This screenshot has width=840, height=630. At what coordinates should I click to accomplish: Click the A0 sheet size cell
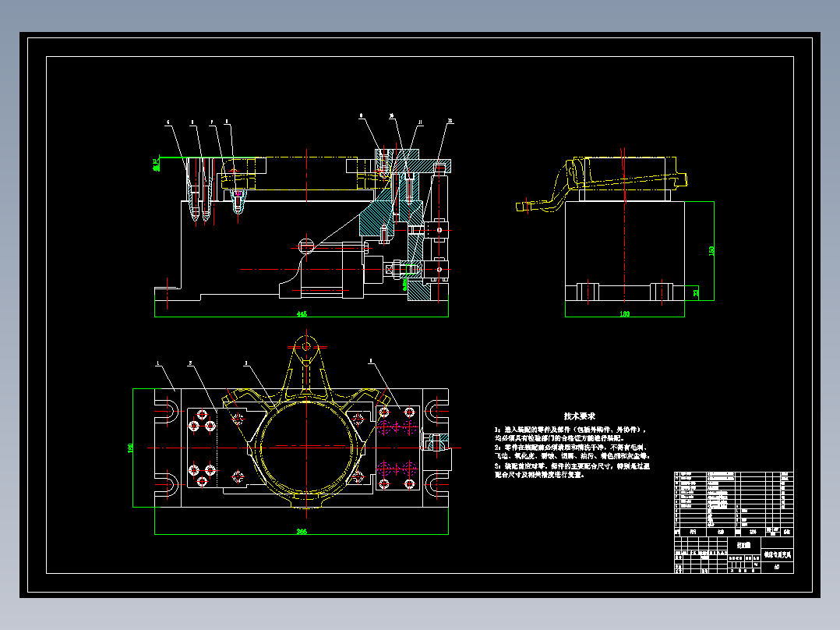[x=778, y=567]
